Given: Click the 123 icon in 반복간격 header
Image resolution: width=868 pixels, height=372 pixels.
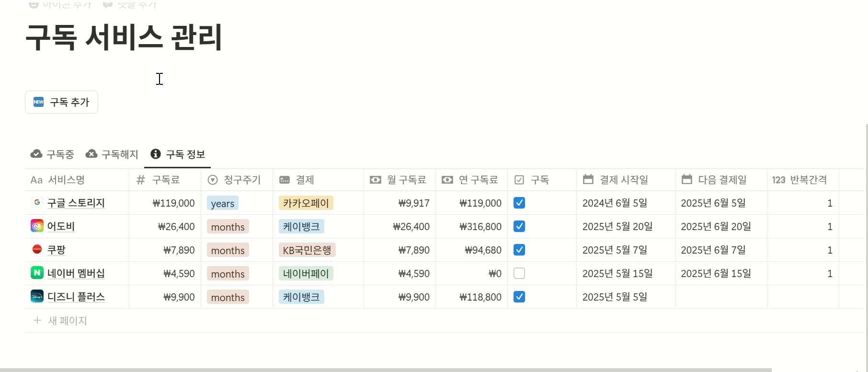Looking at the screenshot, I should (x=779, y=180).
